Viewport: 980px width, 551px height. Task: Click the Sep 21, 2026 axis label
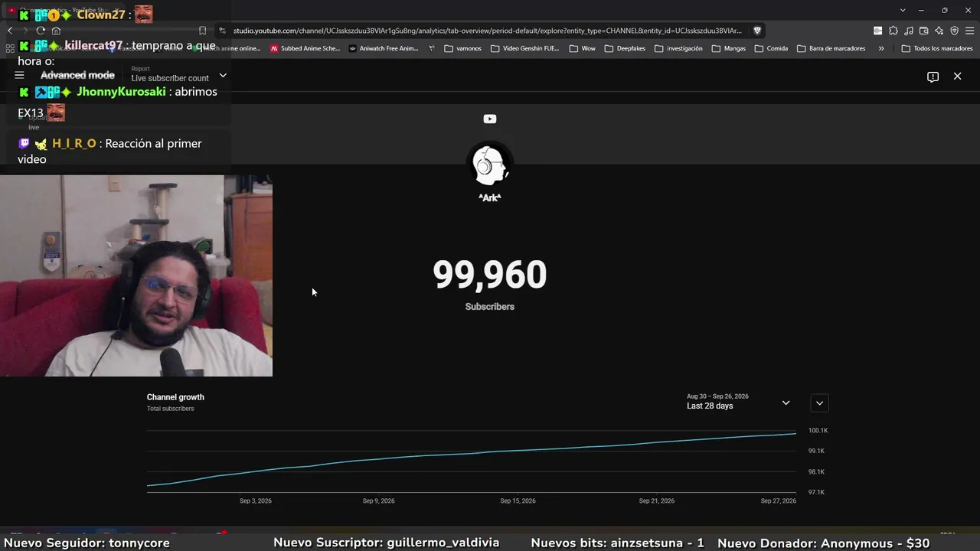click(657, 501)
